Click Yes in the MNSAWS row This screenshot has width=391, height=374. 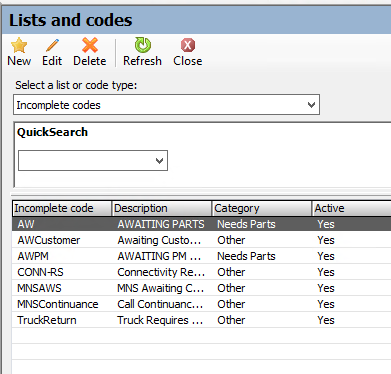[326, 288]
